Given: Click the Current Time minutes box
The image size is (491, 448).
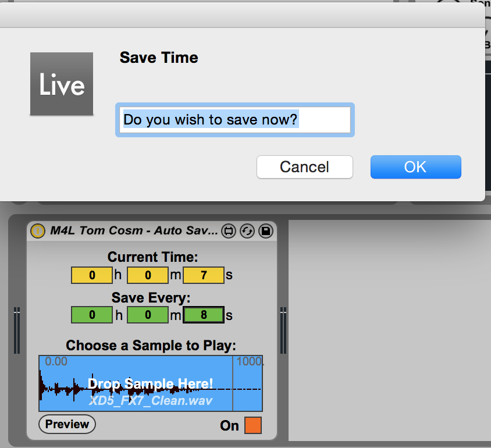Looking at the screenshot, I should 147,275.
